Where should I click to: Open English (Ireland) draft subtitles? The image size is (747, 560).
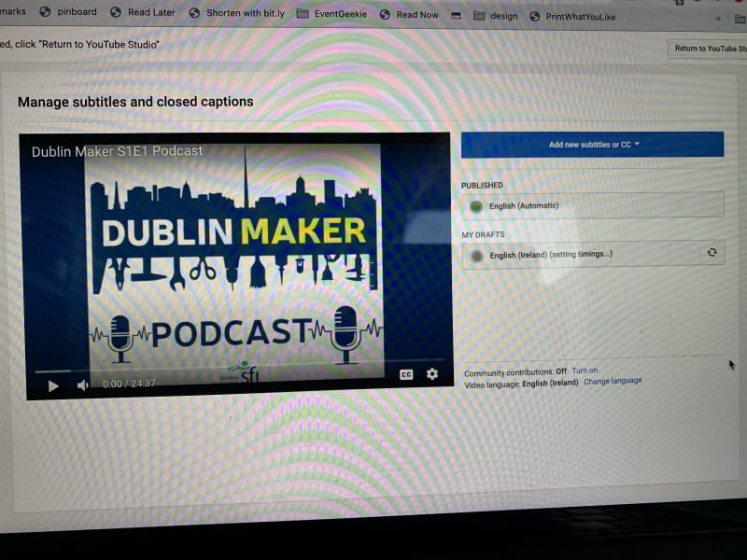click(580, 255)
